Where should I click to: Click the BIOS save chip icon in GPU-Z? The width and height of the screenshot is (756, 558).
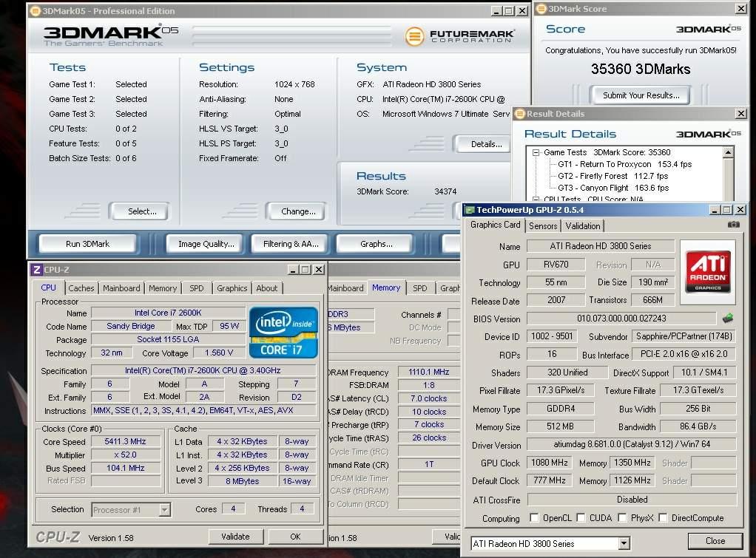coord(728,318)
